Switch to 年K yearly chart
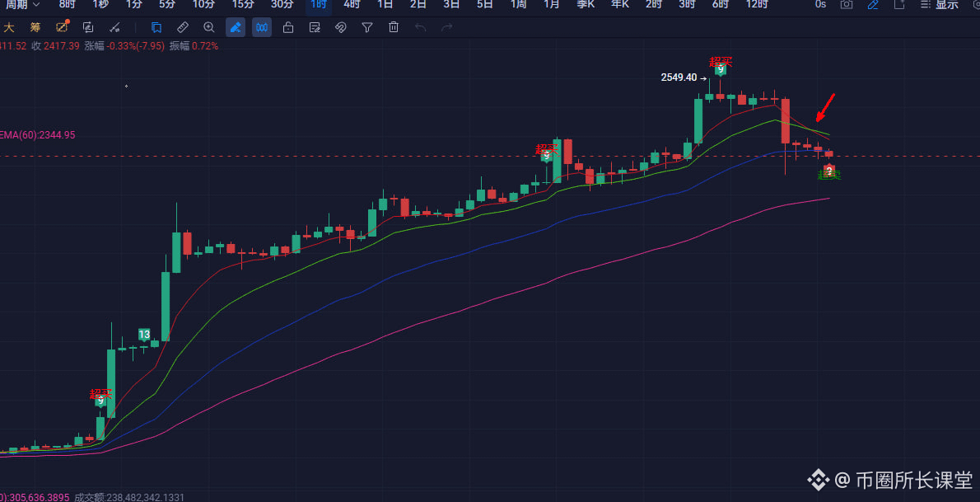 pos(620,4)
